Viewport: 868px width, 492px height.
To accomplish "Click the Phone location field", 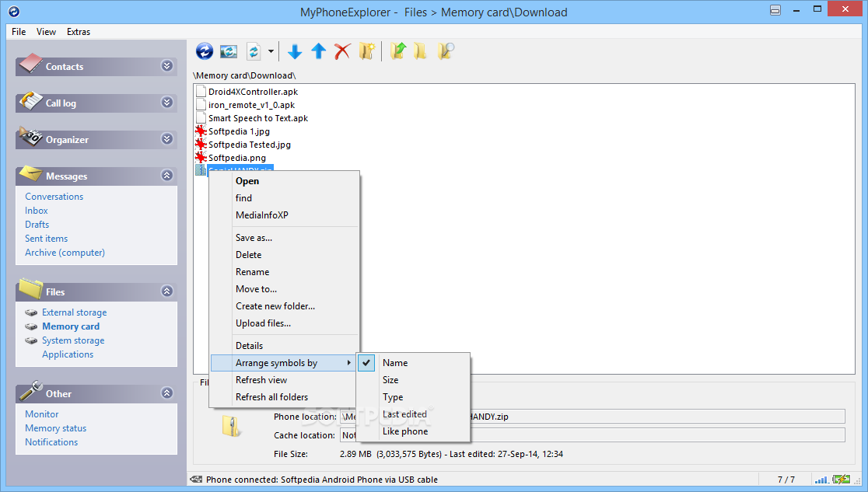I will click(593, 417).
